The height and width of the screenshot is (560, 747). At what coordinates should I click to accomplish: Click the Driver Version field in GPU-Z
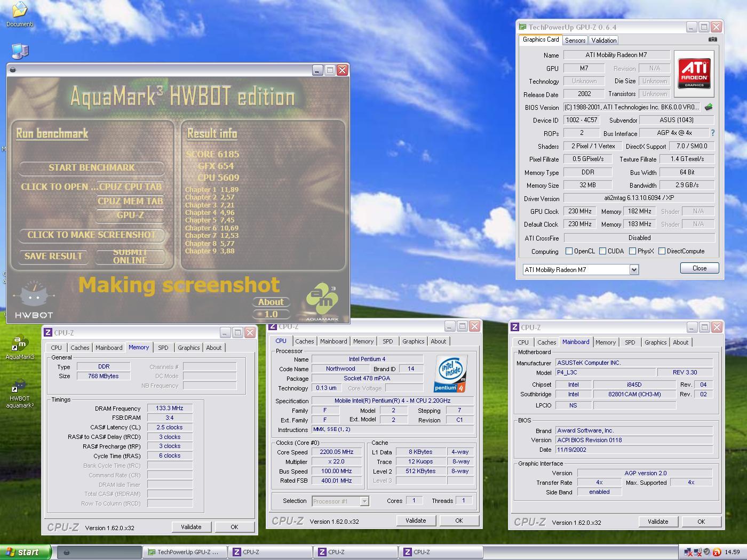point(639,198)
